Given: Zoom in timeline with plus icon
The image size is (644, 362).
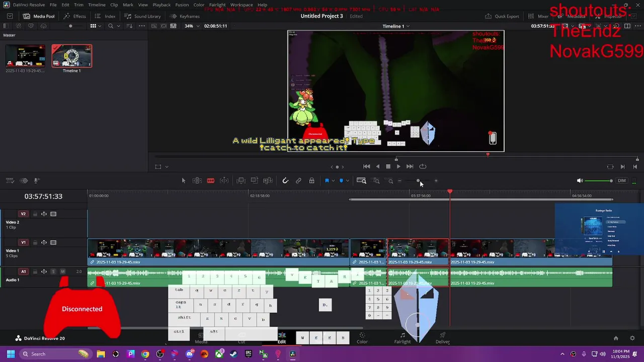Looking at the screenshot, I should [436, 181].
